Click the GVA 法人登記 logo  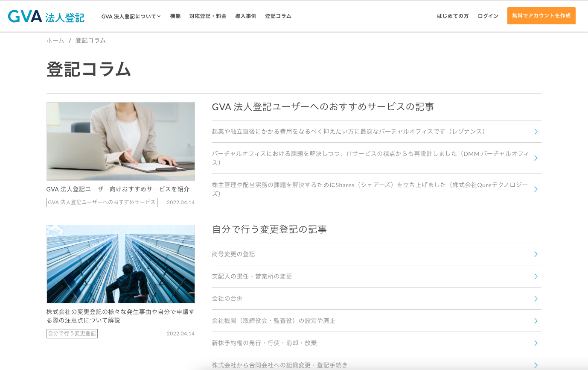tap(46, 16)
